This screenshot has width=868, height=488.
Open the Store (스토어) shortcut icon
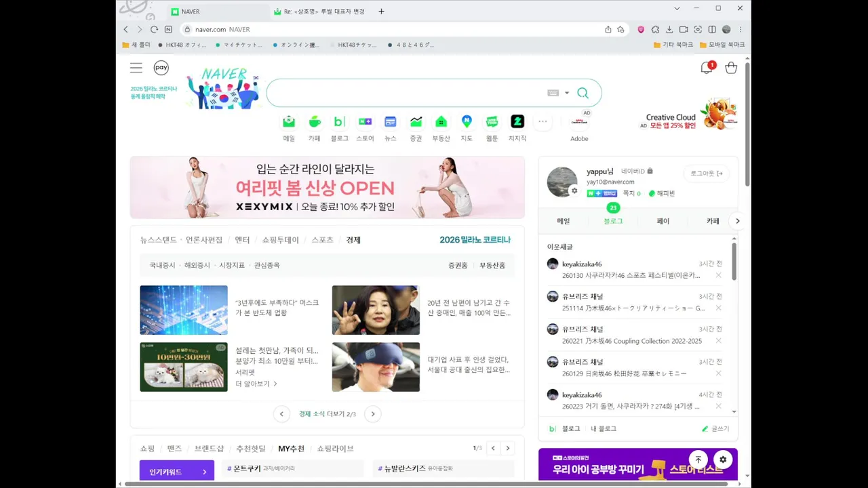[x=365, y=121]
